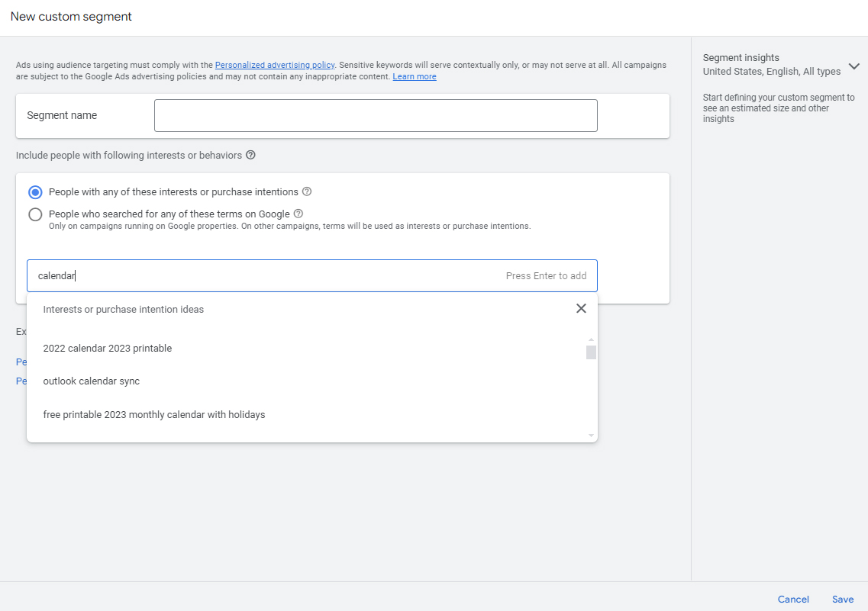
Task: Follow the Learn more link
Action: pyautogui.click(x=414, y=76)
